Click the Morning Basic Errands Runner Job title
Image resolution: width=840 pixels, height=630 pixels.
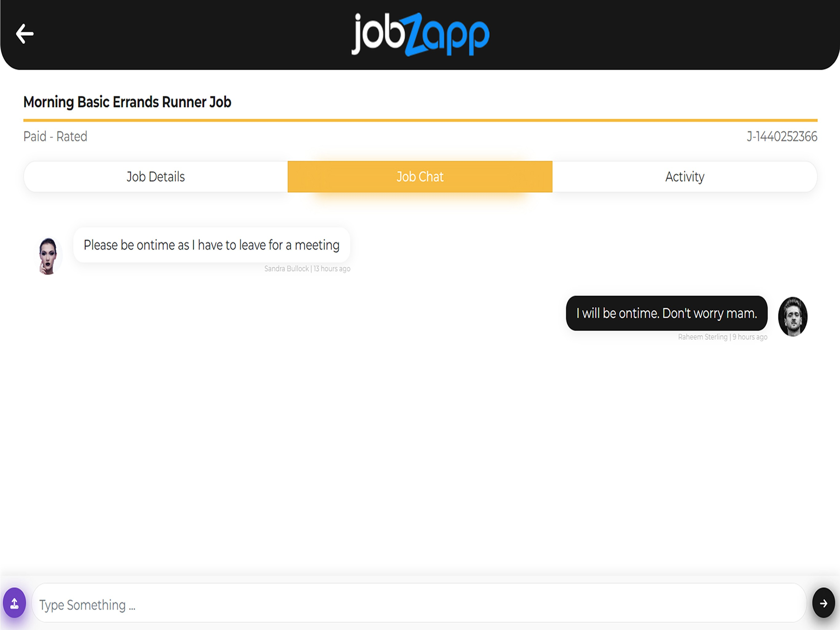tap(127, 102)
